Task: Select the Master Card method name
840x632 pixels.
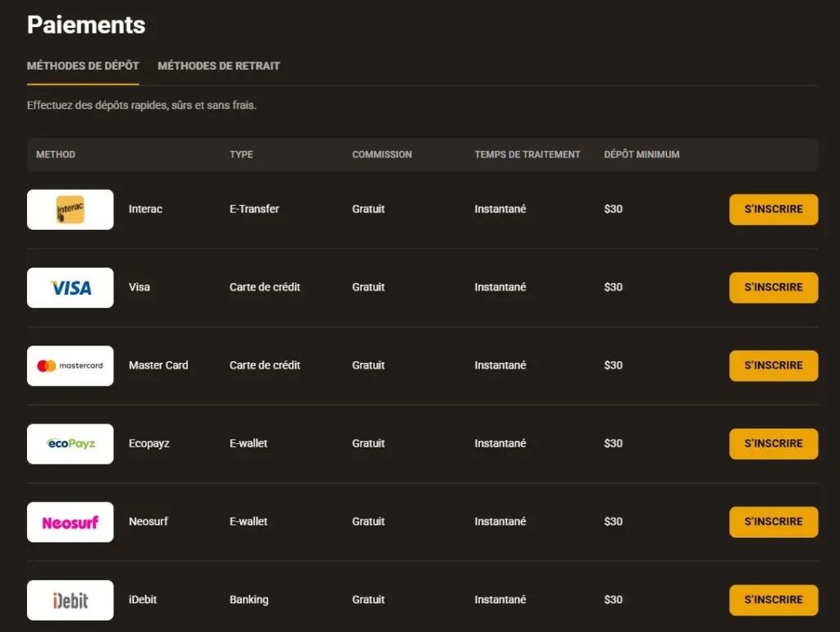Action: (x=158, y=365)
